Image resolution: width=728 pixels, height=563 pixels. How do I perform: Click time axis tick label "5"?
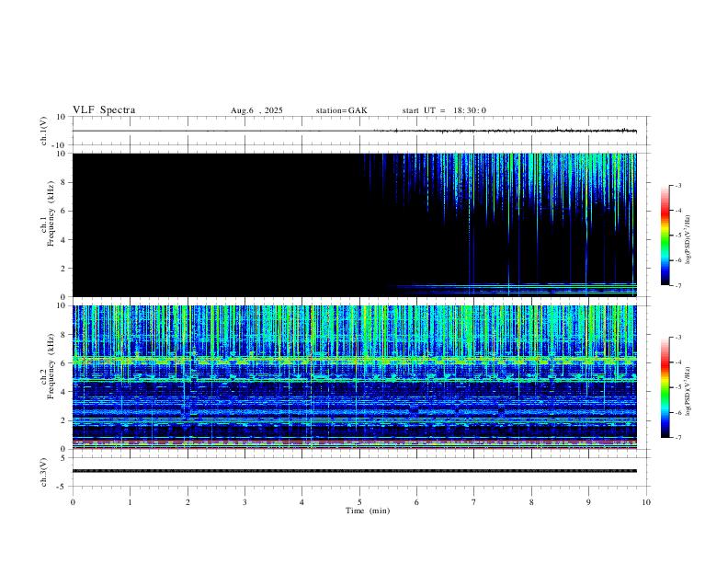(x=359, y=502)
